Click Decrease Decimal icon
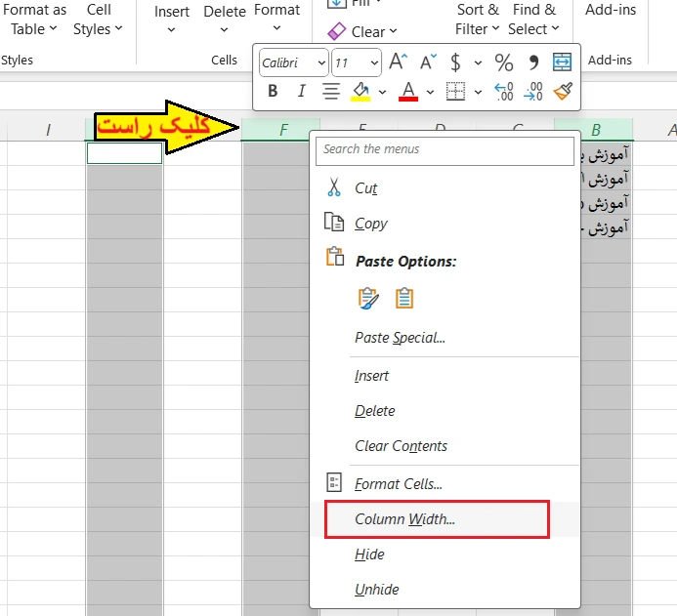This screenshot has height=616, width=677. [533, 92]
